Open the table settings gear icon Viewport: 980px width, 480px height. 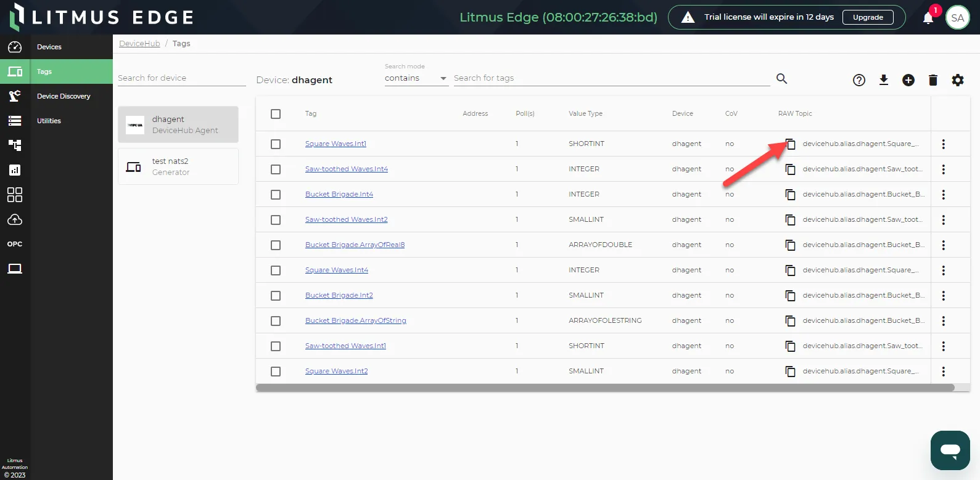point(958,80)
